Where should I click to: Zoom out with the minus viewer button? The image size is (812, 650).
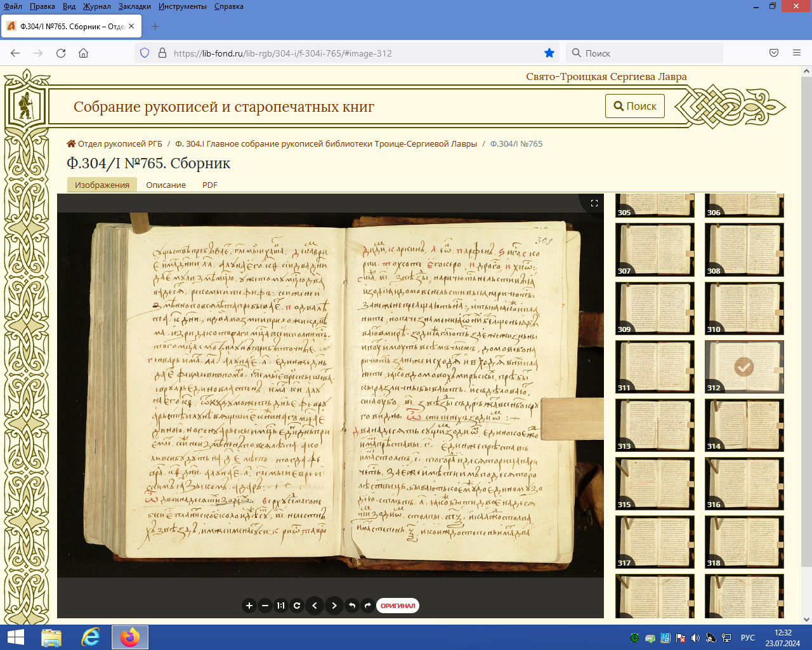tap(265, 606)
